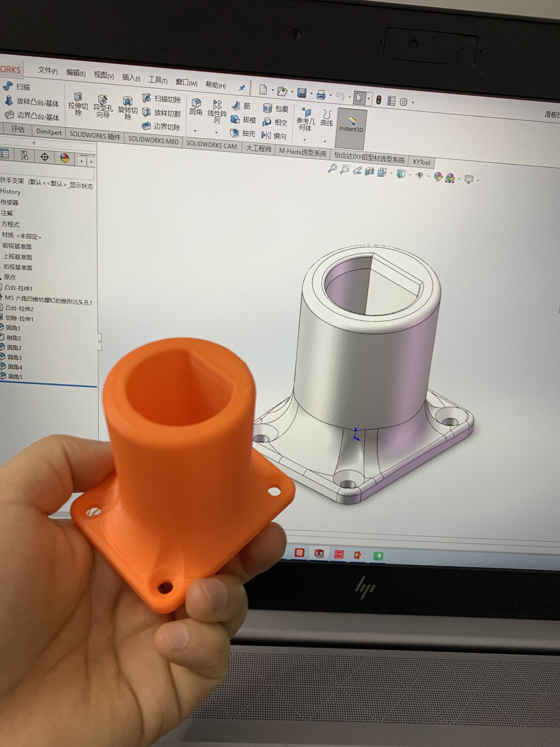Open the Insert (插入) menu
The image size is (560, 747).
coord(131,78)
